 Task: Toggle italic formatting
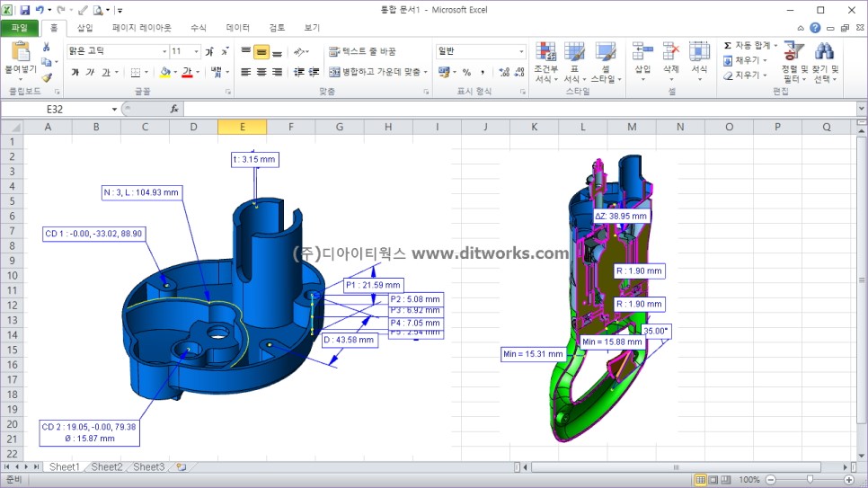[x=90, y=72]
